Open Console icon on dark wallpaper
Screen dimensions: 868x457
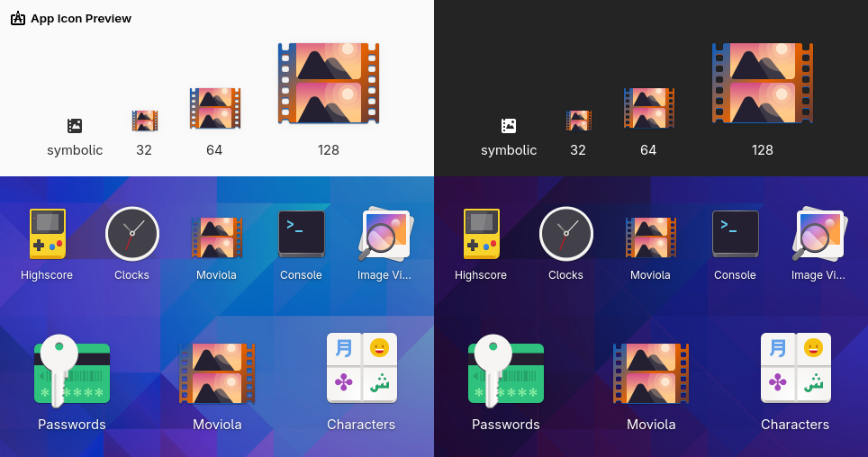[x=735, y=234]
